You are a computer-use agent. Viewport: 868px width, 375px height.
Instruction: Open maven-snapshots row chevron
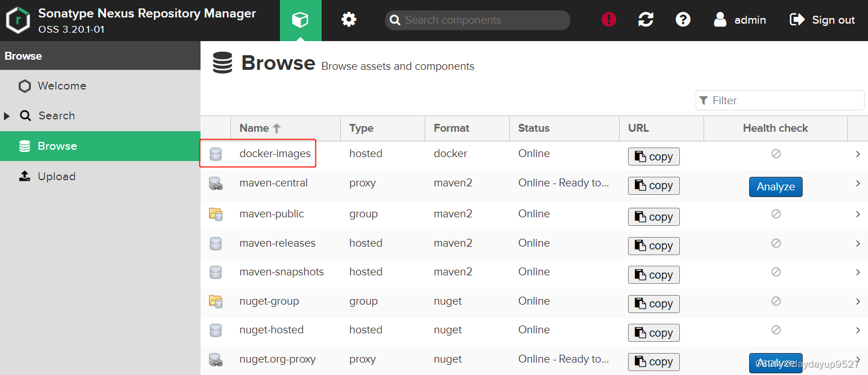click(858, 272)
